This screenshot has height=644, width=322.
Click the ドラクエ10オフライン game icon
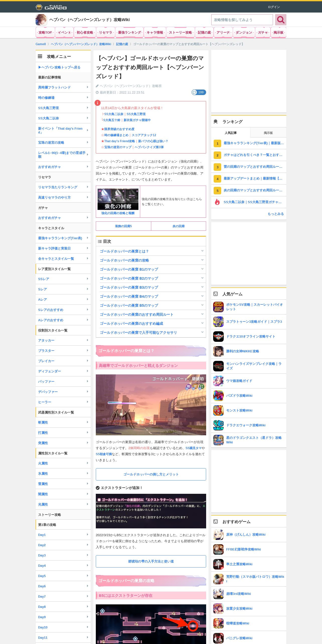pyautogui.click(x=218, y=337)
